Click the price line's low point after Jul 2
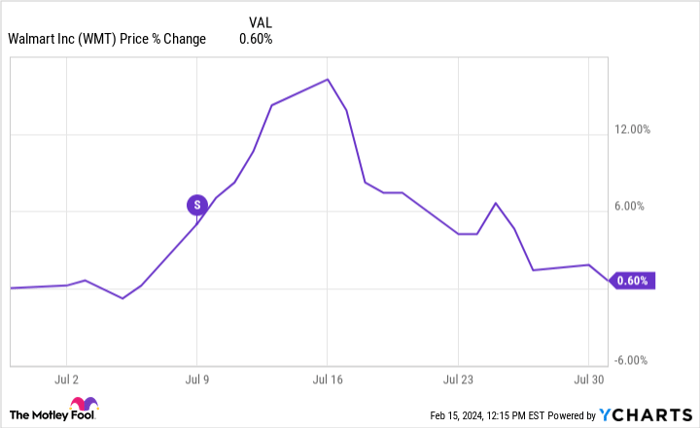This screenshot has height=428, width=700. point(122,298)
